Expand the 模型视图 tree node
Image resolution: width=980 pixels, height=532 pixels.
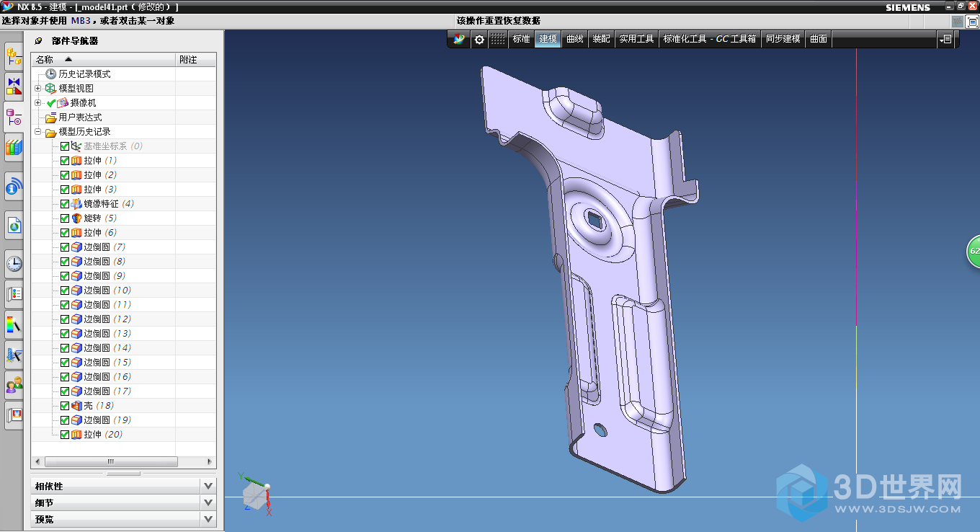38,88
